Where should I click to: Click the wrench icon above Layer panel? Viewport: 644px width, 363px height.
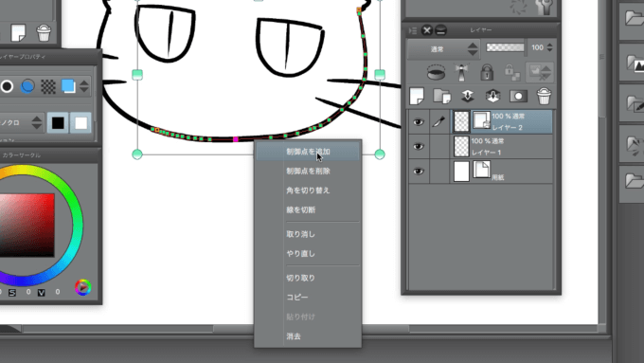point(545,8)
